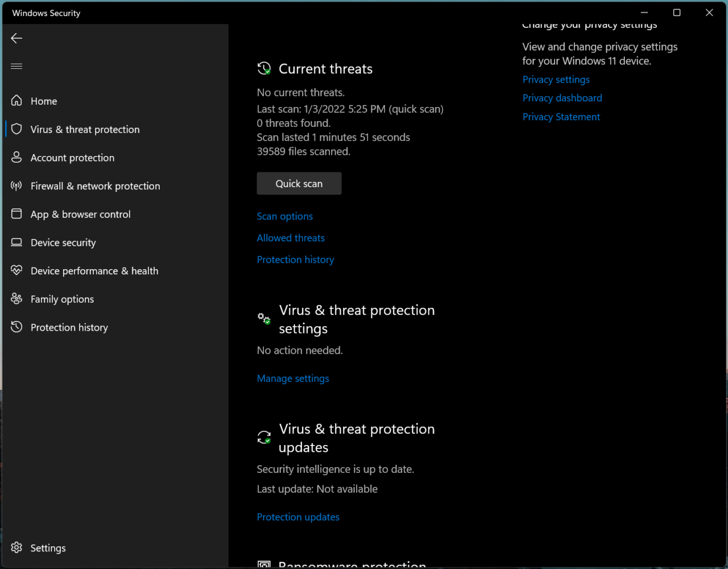
Task: View the Allowed threats link
Action: [x=291, y=238]
